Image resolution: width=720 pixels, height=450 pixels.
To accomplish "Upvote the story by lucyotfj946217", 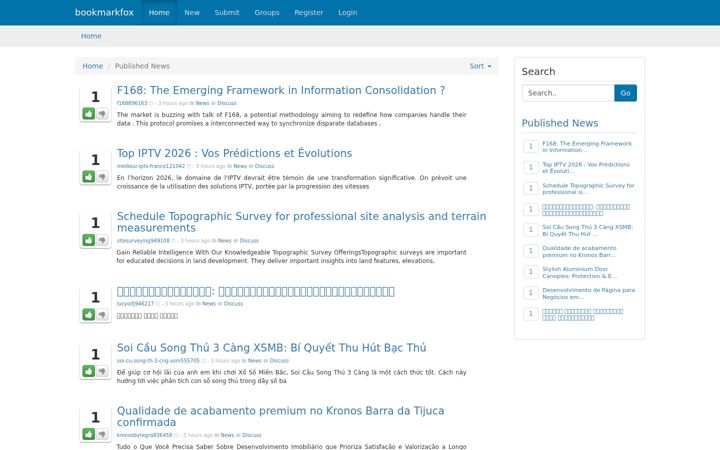I will tap(89, 314).
